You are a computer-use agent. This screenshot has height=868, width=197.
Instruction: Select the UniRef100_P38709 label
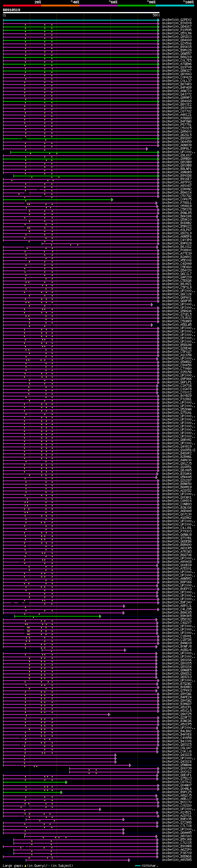177,853
